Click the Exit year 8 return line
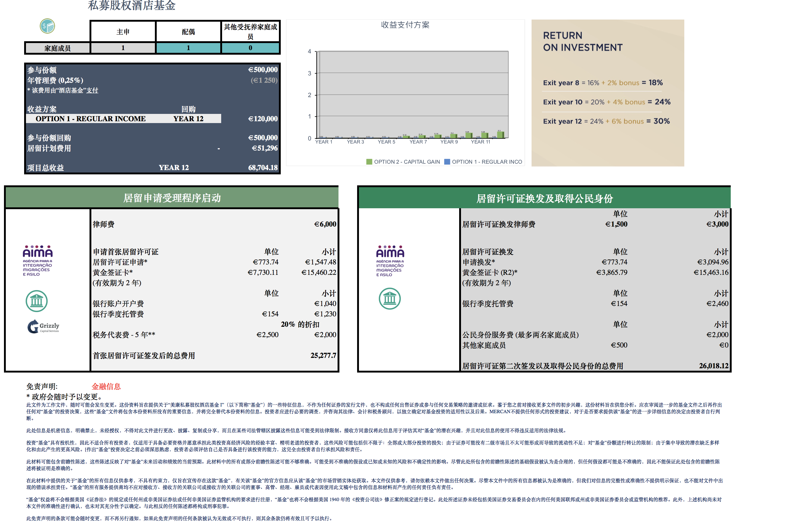The image size is (812, 524). point(603,83)
